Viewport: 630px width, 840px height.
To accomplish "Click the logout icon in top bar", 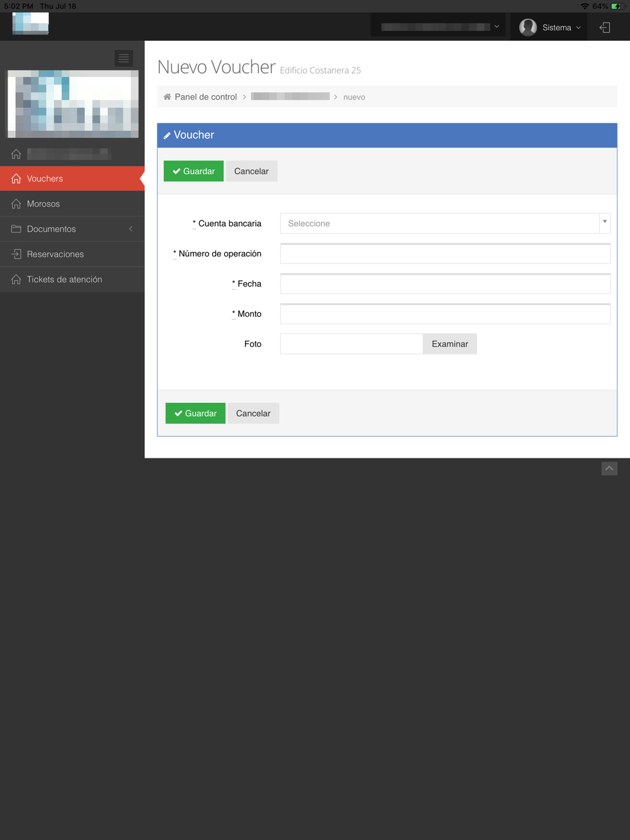I will coord(605,27).
